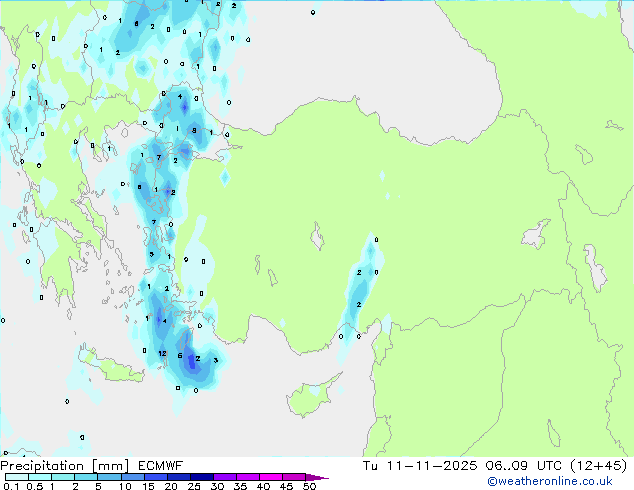
Task: Click the legend's above-50 arrow tip
Action: point(317,478)
